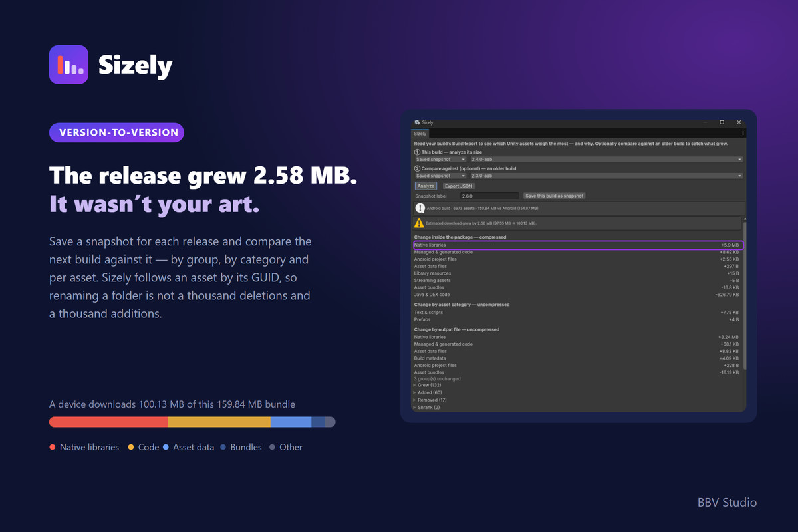The height and width of the screenshot is (532, 798).
Task: Click the +3.24 MB value
Action: [729, 337]
